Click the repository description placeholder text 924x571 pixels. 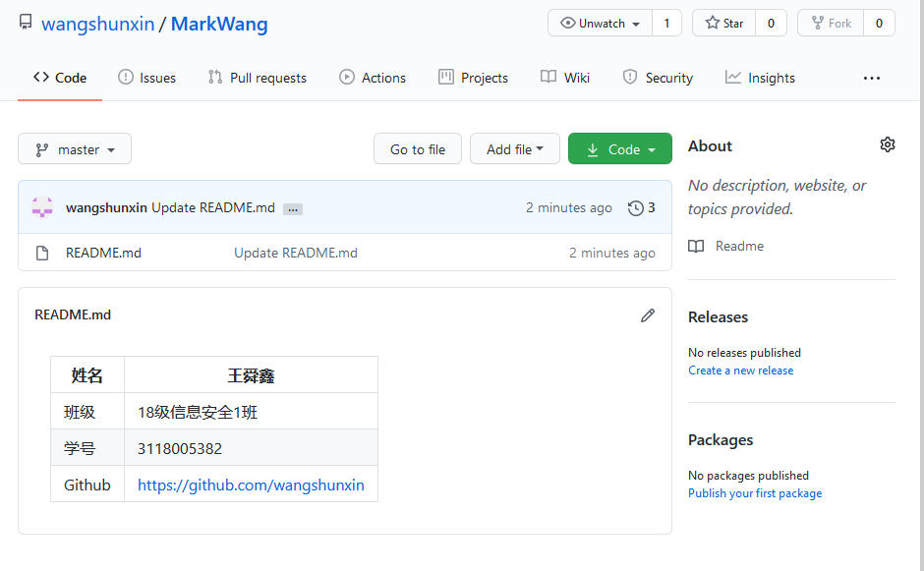777,197
